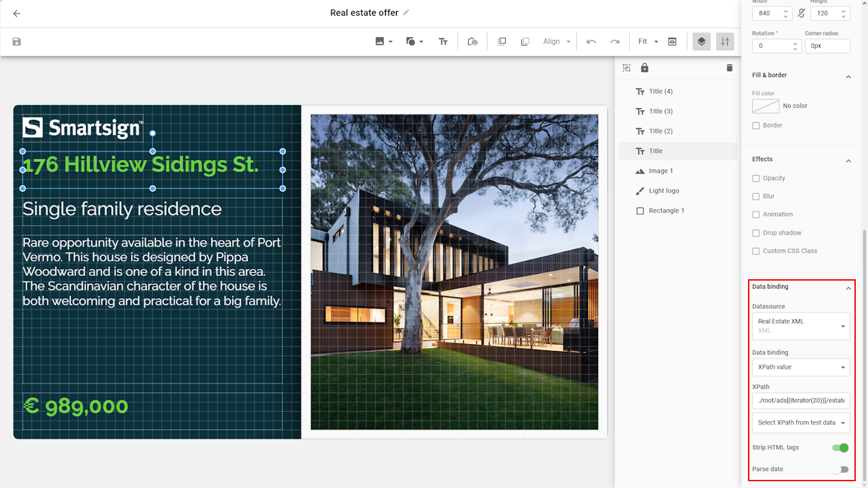Enable the Border checkbox
The width and height of the screenshot is (868, 488).
point(756,125)
